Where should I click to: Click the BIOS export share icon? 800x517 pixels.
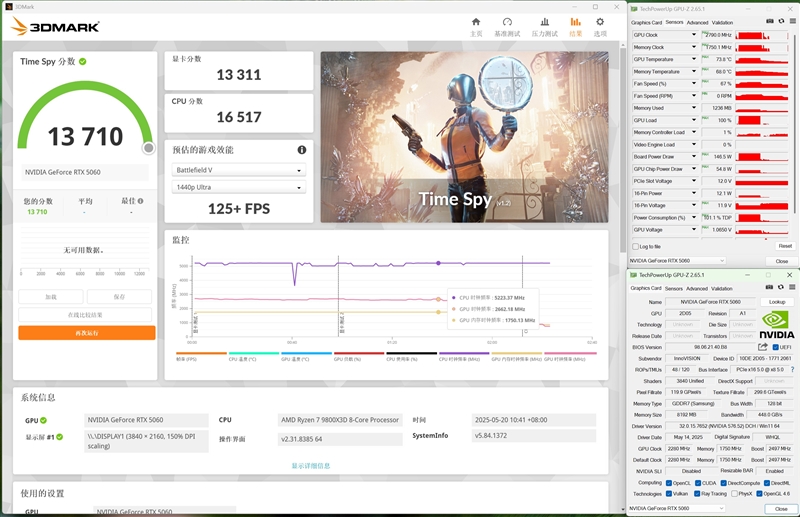point(763,347)
